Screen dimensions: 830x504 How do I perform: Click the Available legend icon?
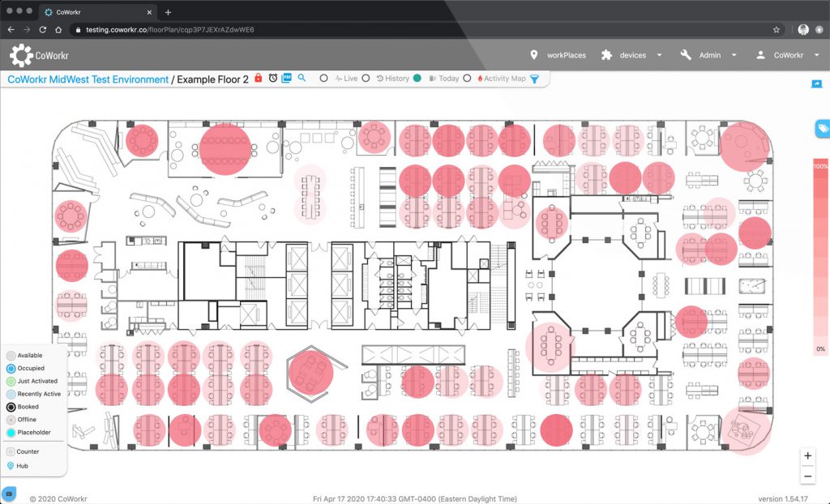[x=11, y=356]
